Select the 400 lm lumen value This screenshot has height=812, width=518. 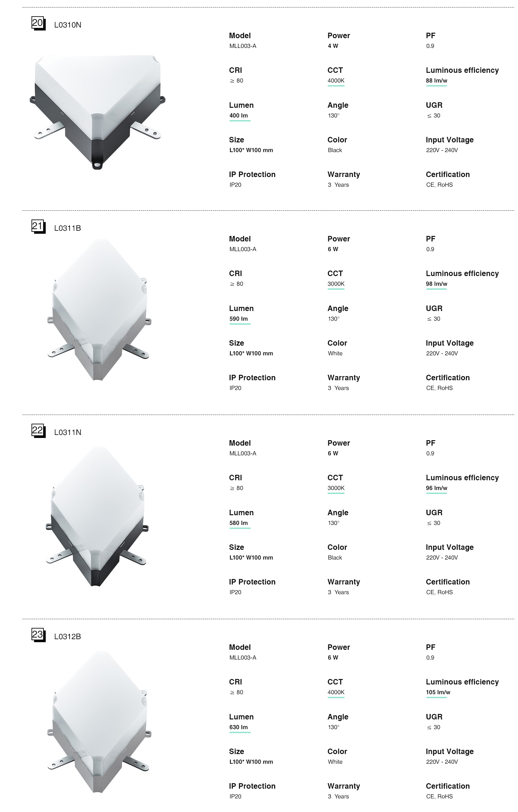click(x=238, y=116)
